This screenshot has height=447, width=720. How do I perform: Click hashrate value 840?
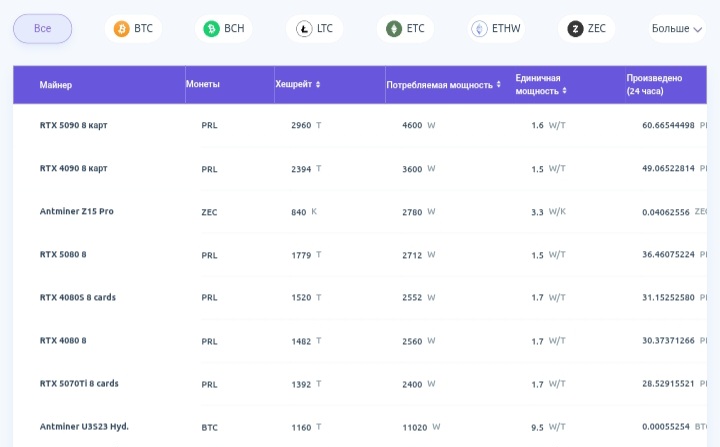click(x=298, y=212)
